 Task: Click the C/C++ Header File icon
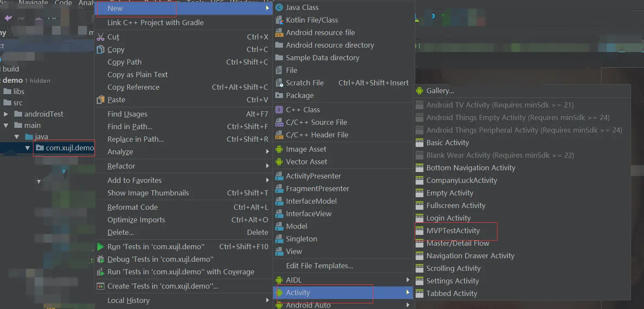[x=279, y=135]
